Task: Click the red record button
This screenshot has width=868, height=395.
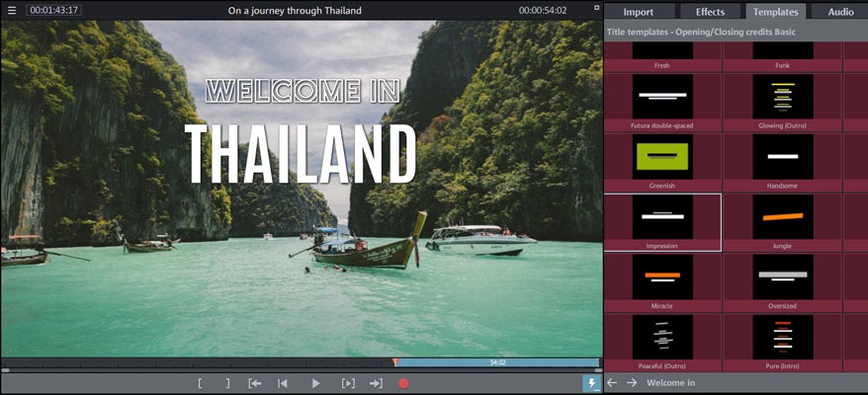Action: [x=403, y=383]
